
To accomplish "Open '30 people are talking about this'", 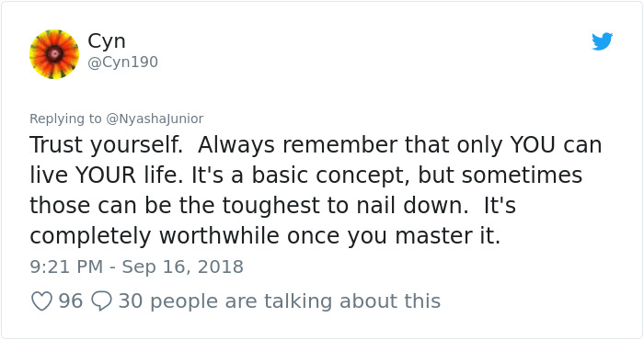I will [280, 301].
